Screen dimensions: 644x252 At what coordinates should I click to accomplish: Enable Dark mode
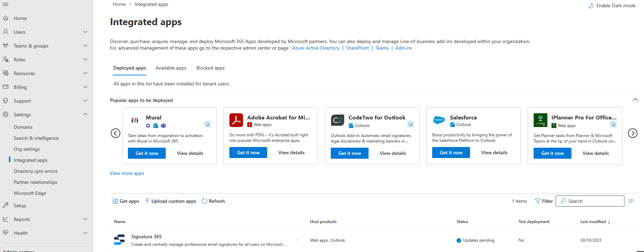pyautogui.click(x=612, y=6)
